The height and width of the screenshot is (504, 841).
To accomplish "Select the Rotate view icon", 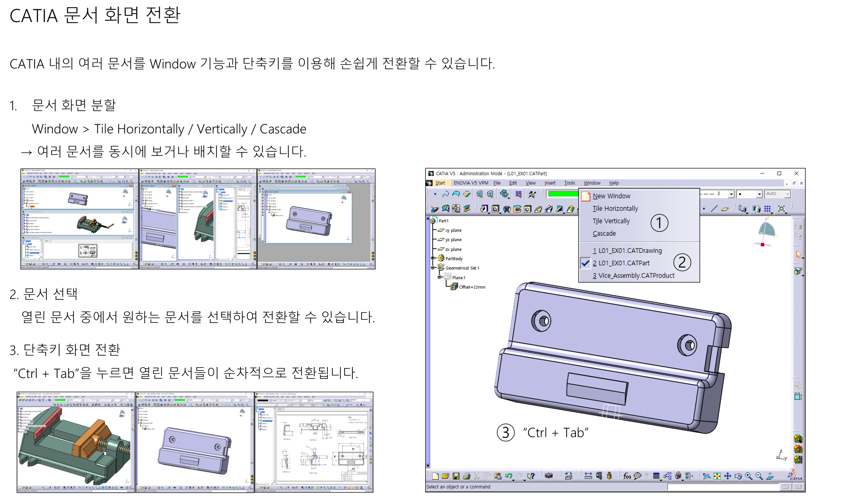I will tap(738, 476).
